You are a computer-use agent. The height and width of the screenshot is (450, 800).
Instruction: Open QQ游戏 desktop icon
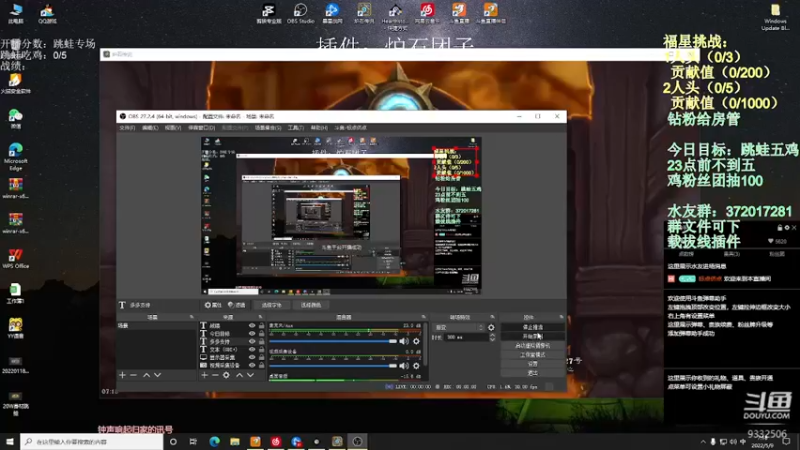click(x=47, y=14)
